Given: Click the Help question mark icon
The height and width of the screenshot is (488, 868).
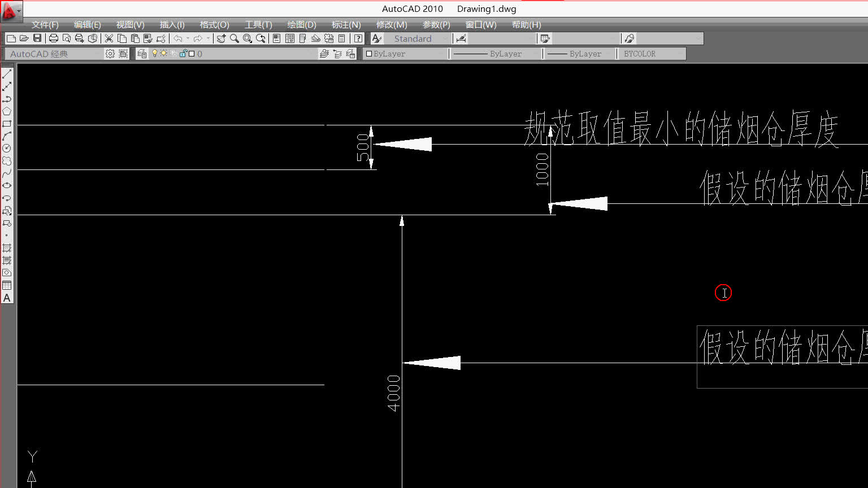Looking at the screenshot, I should tap(358, 38).
